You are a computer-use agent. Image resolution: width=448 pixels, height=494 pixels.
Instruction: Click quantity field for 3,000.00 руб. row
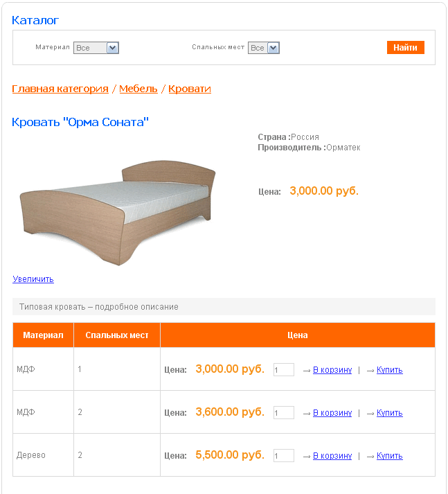[283, 370]
